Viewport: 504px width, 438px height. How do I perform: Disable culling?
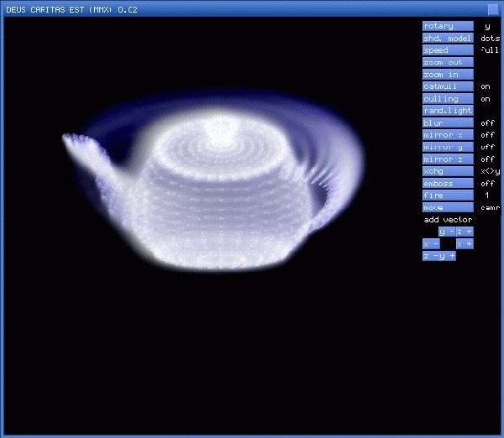(447, 99)
